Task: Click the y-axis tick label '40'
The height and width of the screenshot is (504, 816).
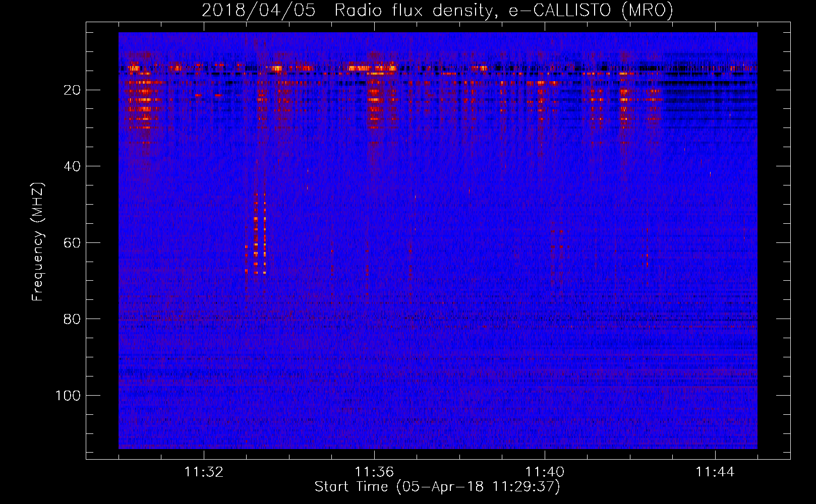Action: 72,166
